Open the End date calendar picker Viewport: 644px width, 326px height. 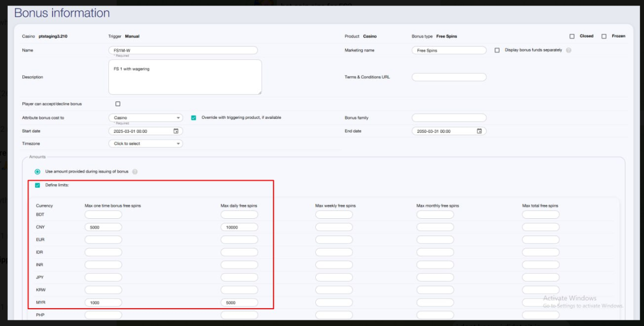point(479,131)
